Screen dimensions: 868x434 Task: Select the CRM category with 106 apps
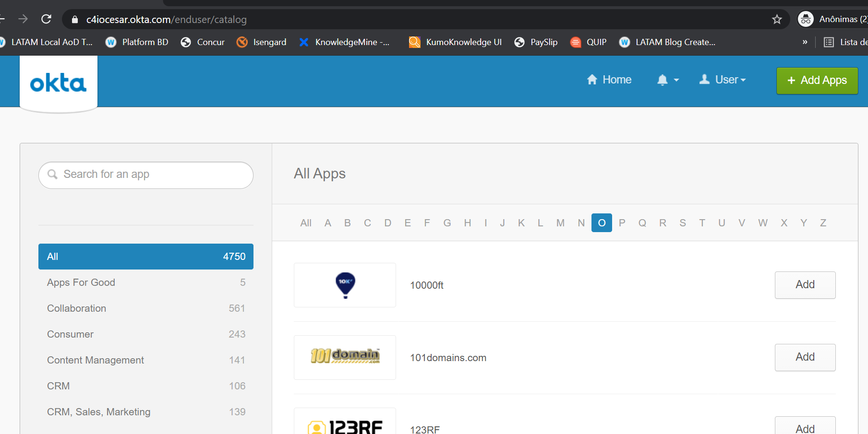tap(146, 386)
